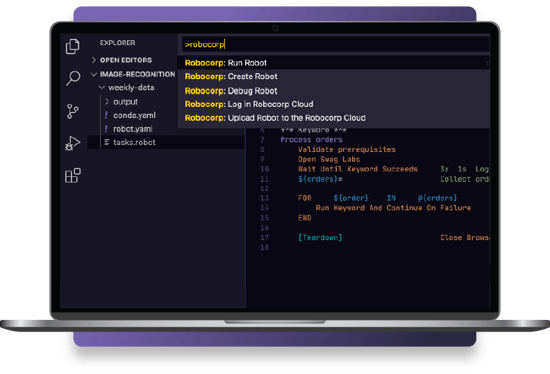Open the Source Control branch icon
Viewport: 550px width, 374px height.
73,111
